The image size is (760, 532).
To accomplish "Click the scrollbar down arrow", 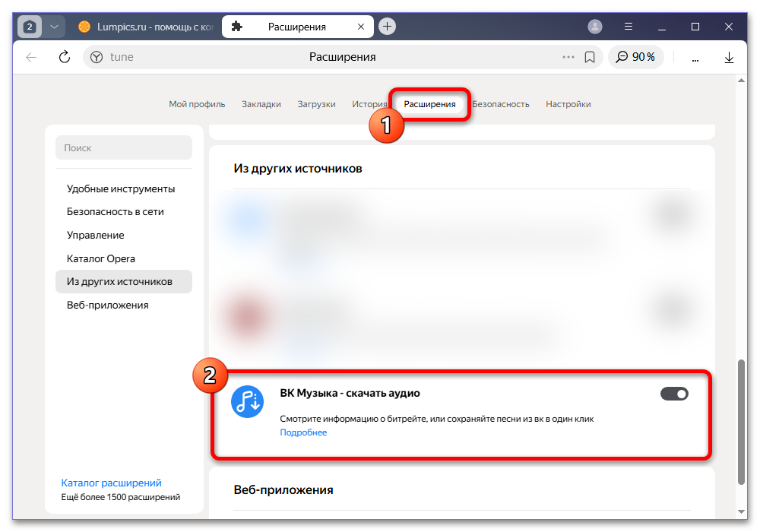I will (x=740, y=511).
